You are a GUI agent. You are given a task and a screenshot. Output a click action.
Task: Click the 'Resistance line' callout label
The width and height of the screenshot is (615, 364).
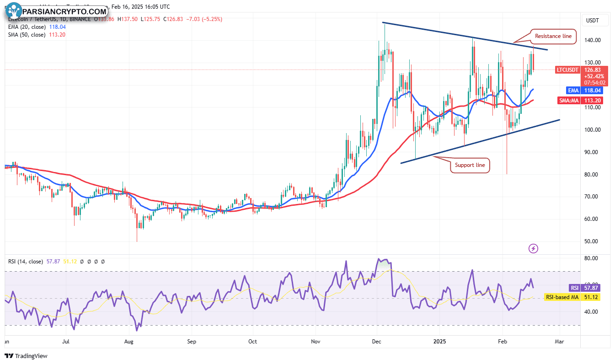click(553, 36)
